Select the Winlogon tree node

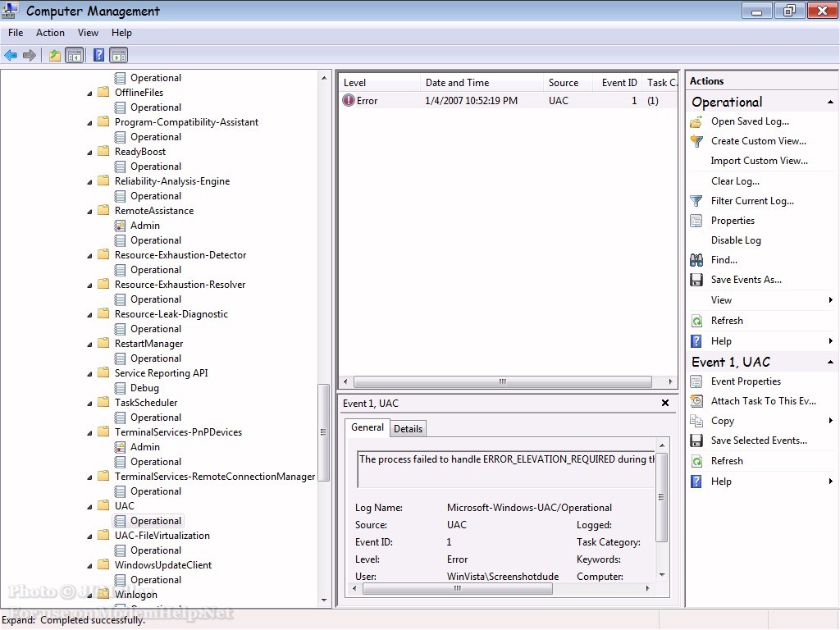[x=135, y=594]
